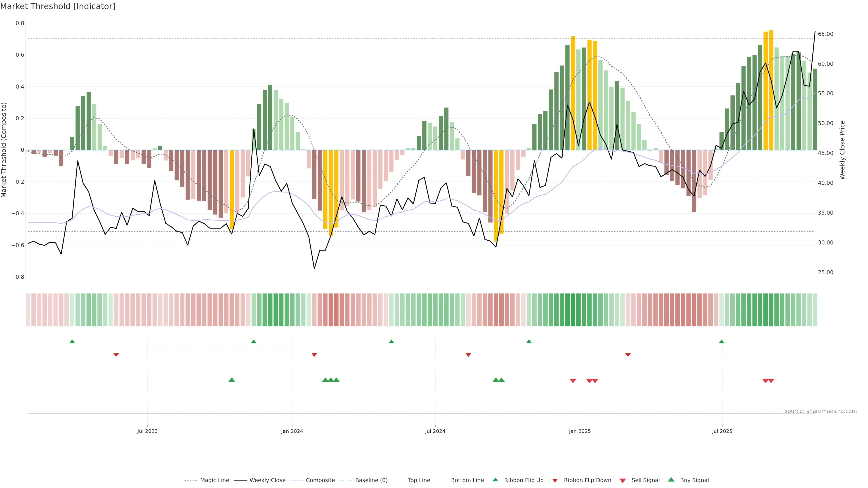
Task: Click the Jul 2023 x-axis label
Action: 147,431
